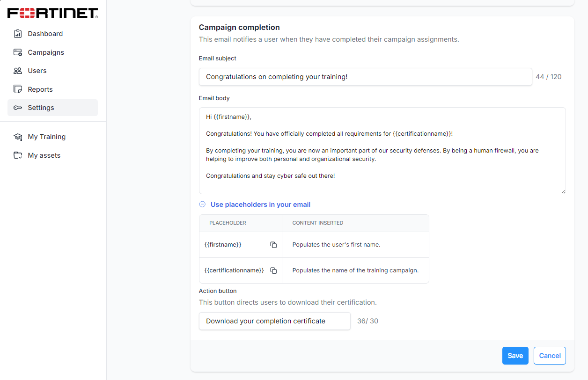This screenshot has width=588, height=380.
Task: Click the My assets folder icon
Action: (x=18, y=155)
